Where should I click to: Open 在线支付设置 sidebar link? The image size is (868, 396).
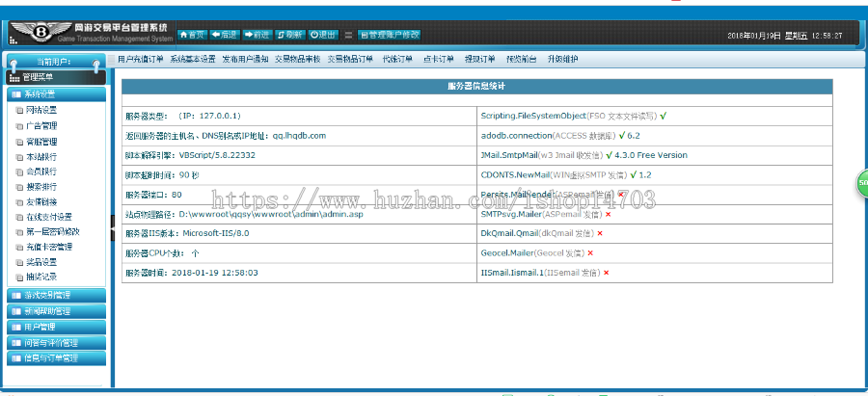(48, 217)
